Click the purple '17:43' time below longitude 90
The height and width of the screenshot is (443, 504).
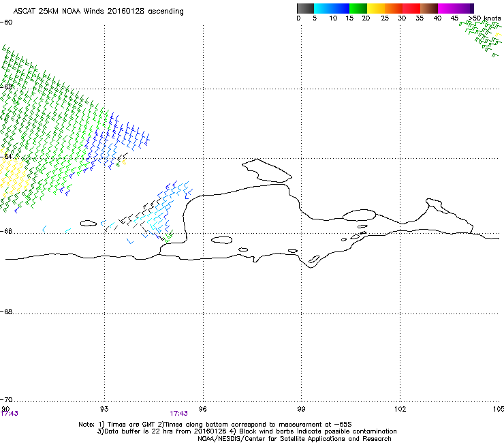point(10,414)
